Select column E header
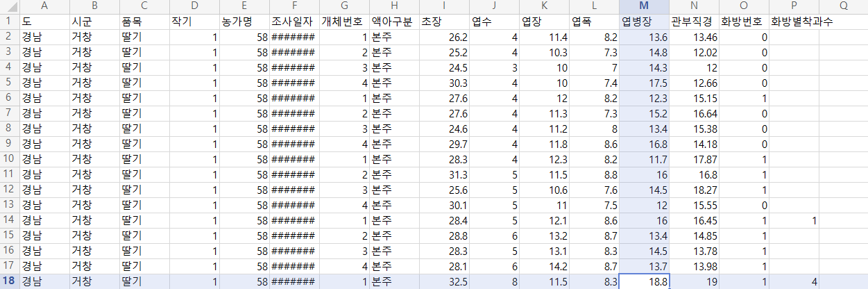The width and height of the screenshot is (868, 289). (x=244, y=6)
